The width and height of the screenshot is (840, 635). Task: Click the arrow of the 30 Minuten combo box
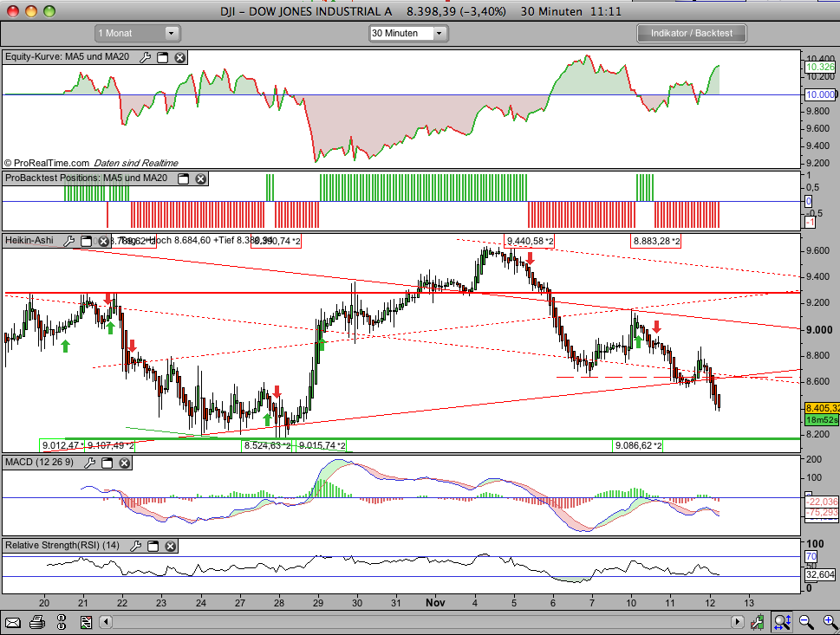click(x=440, y=33)
